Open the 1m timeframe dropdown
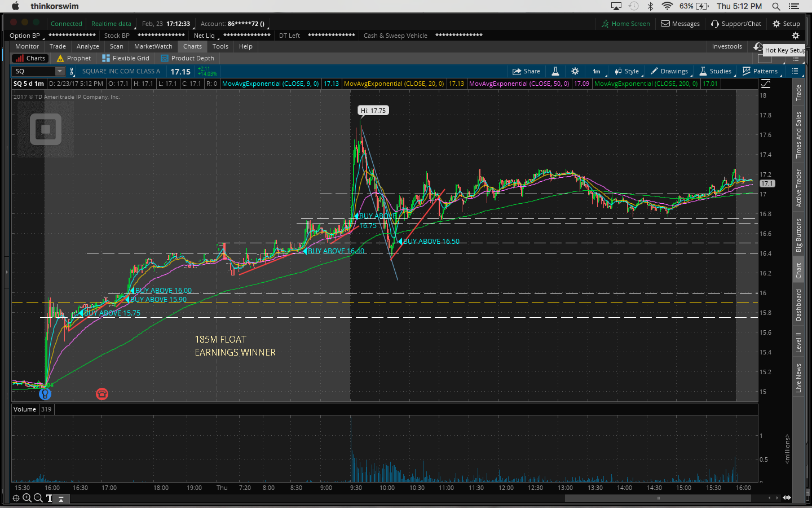The height and width of the screenshot is (508, 812). (x=597, y=71)
